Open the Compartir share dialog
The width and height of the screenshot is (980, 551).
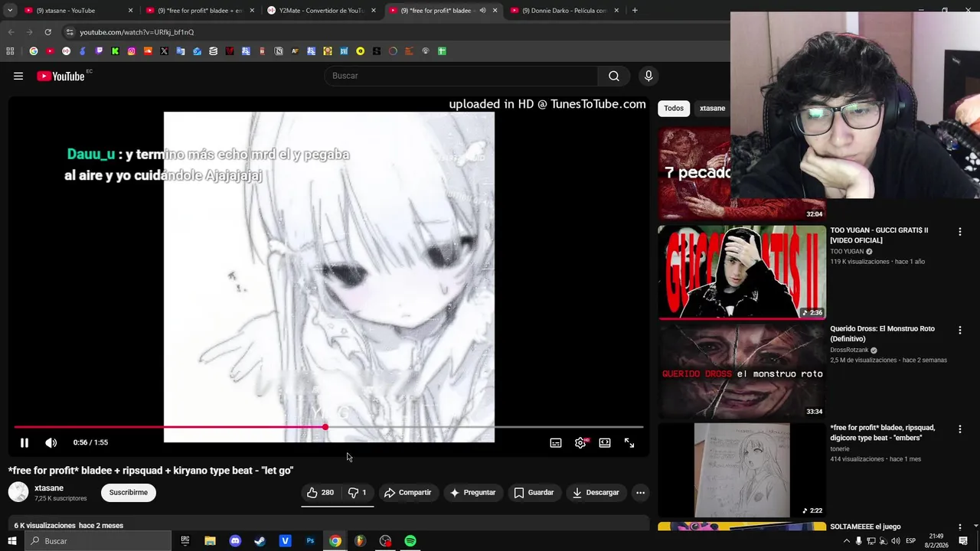(407, 492)
